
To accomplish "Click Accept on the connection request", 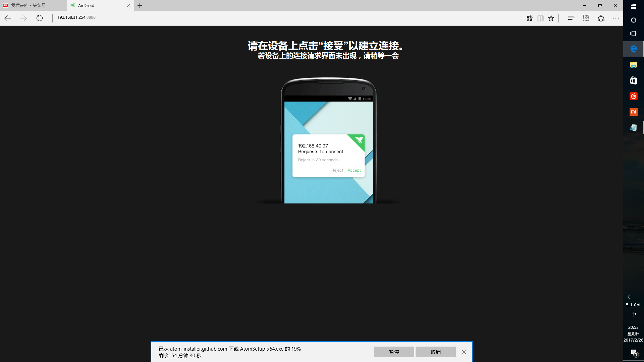I will tap(354, 170).
